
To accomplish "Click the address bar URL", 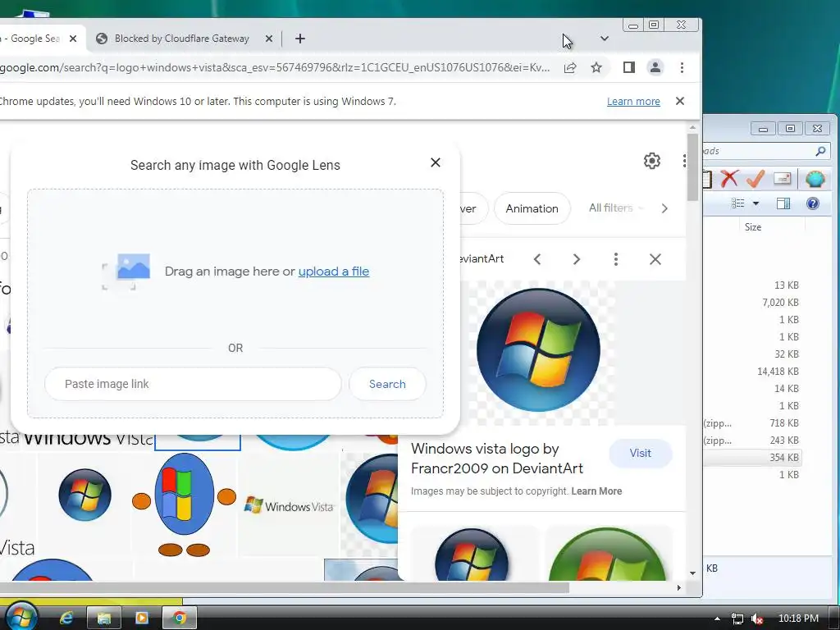I will pyautogui.click(x=275, y=67).
